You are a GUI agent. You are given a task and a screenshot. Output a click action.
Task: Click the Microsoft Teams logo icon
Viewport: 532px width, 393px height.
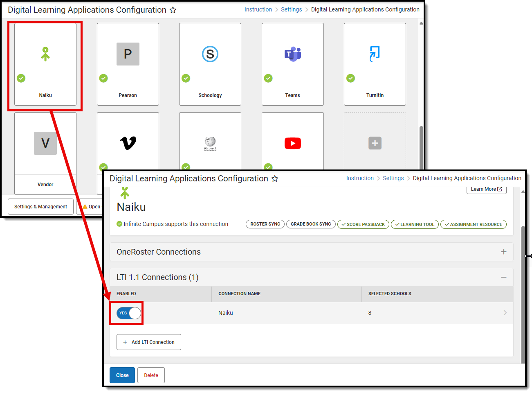click(293, 54)
